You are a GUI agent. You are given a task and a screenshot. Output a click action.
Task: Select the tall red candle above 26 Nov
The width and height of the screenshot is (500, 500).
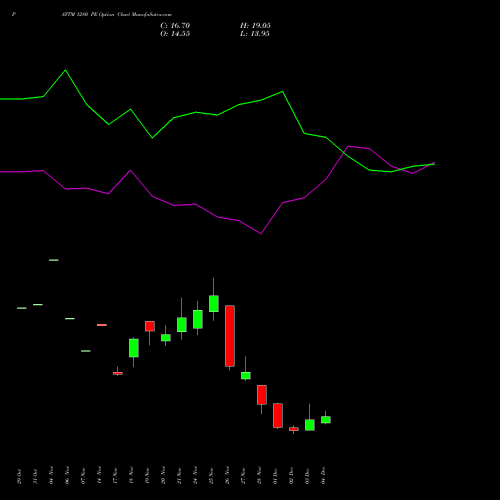(x=230, y=336)
